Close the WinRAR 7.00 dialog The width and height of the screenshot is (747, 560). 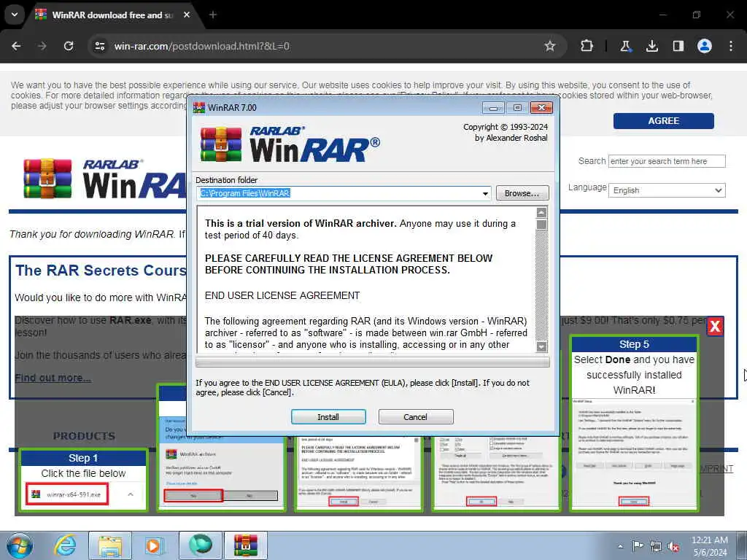[541, 108]
